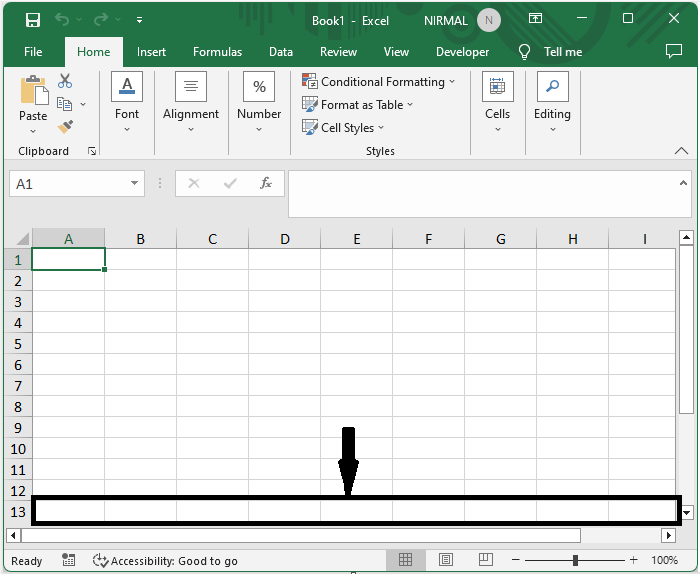Open the Customize Quick Access Toolbar menu
The image size is (700, 574).
pos(139,20)
